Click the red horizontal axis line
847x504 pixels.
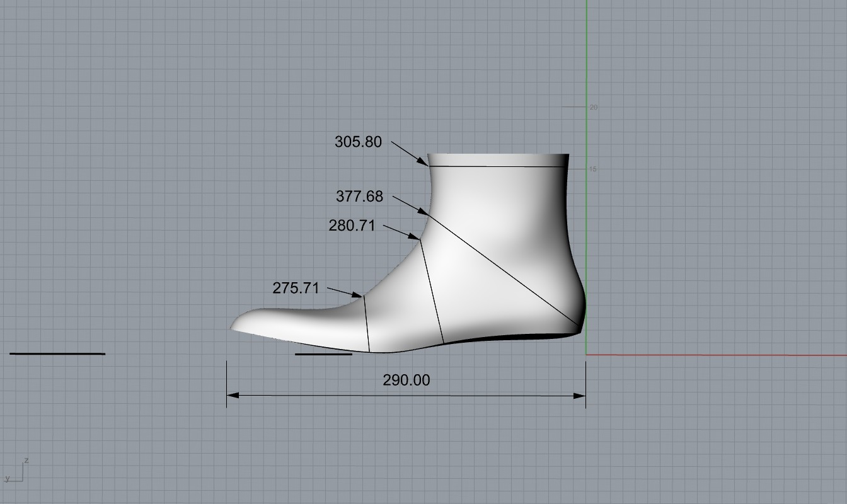(712, 355)
